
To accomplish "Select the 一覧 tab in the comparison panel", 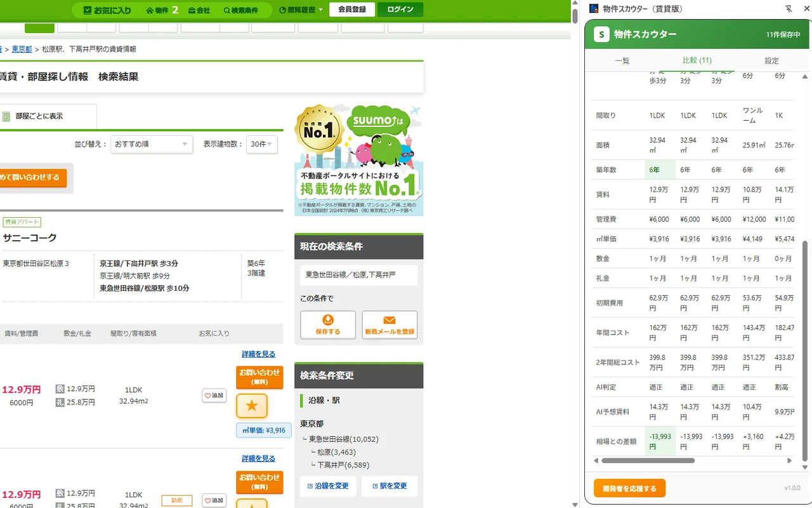I will [x=622, y=60].
